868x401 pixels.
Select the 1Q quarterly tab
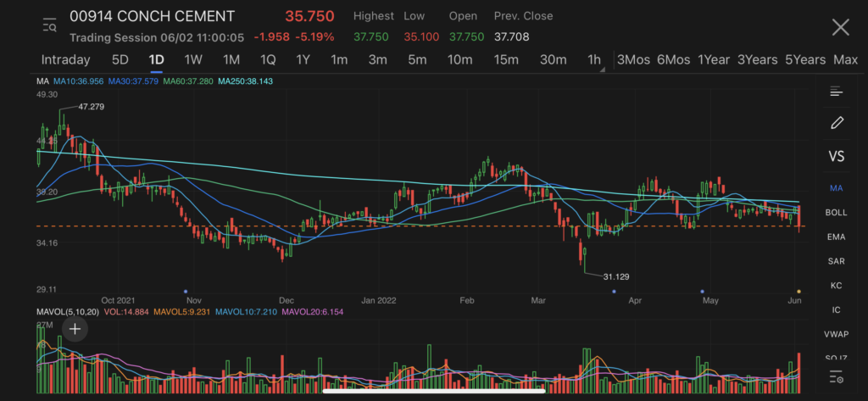268,60
